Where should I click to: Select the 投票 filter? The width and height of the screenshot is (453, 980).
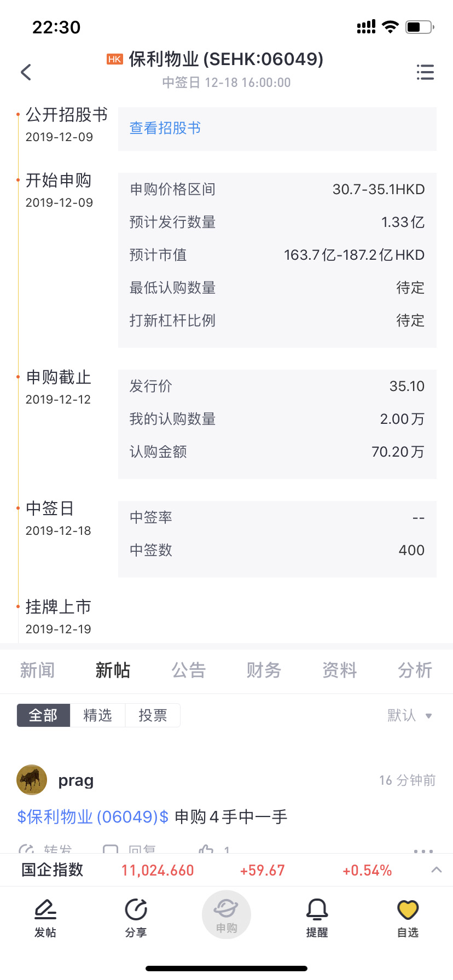153,715
